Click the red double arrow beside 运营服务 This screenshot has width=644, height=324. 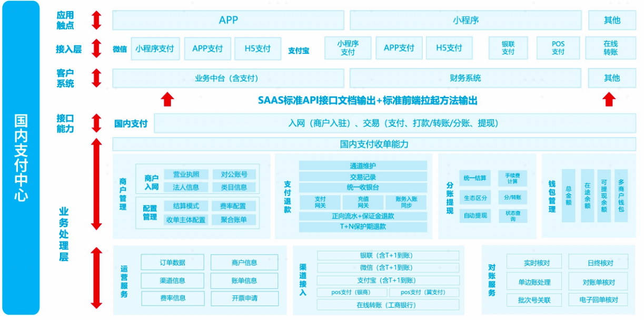pyautogui.click(x=96, y=278)
